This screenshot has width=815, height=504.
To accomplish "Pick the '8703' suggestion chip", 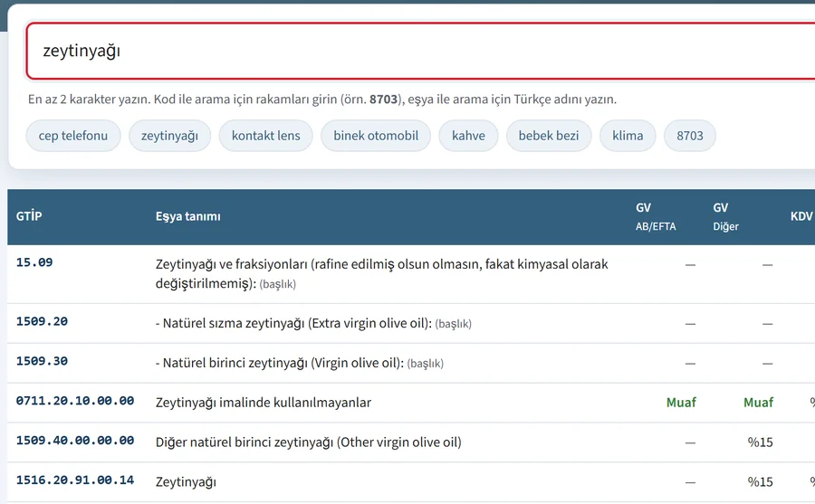I will coord(690,136).
